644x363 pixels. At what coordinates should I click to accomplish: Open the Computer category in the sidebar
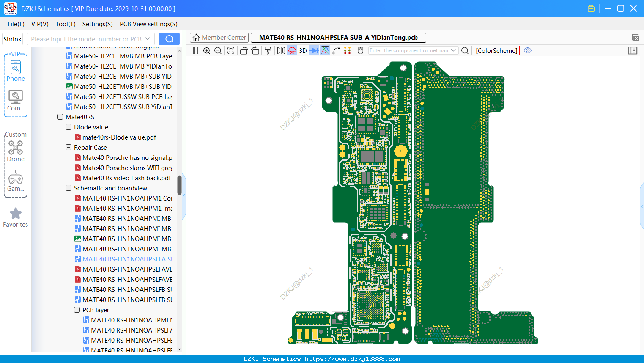tap(16, 101)
